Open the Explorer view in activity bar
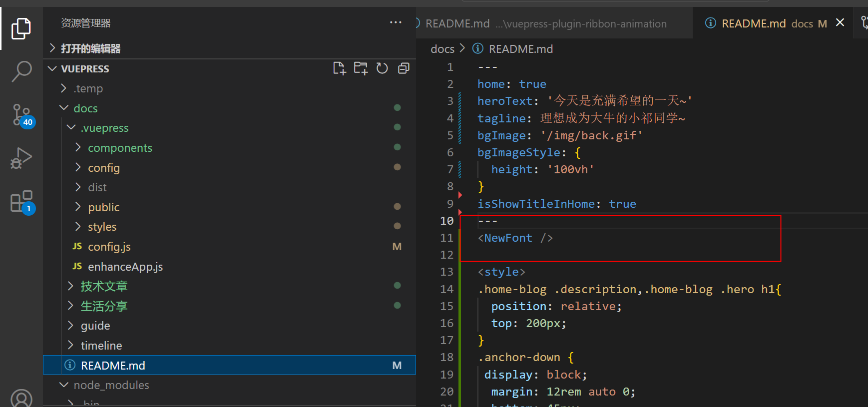868x407 pixels. pyautogui.click(x=21, y=28)
